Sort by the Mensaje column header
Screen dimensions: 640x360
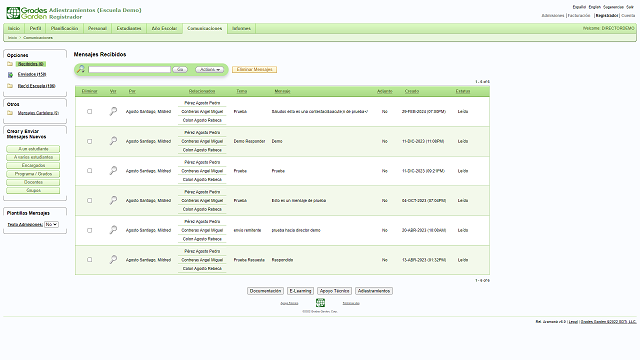(282, 91)
